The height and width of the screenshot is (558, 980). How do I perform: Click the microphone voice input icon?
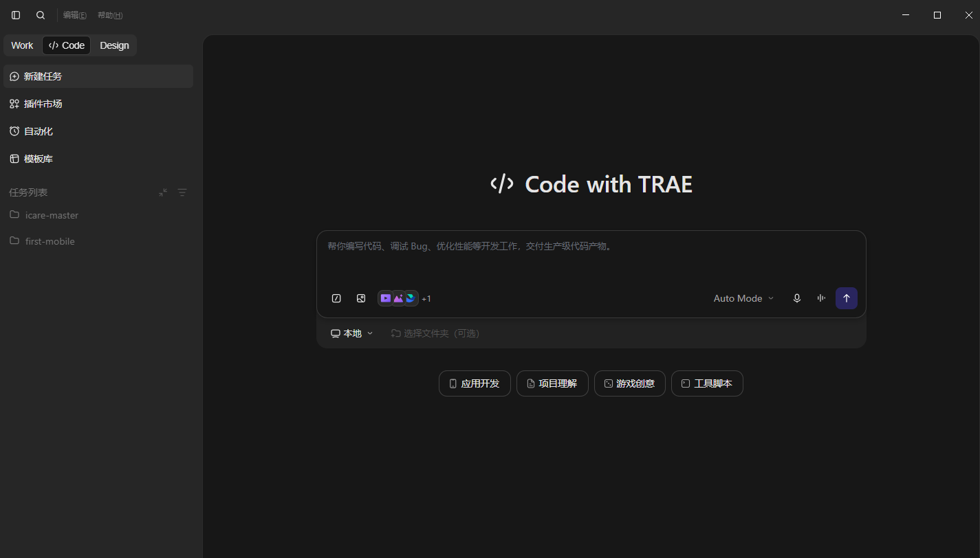[797, 298]
